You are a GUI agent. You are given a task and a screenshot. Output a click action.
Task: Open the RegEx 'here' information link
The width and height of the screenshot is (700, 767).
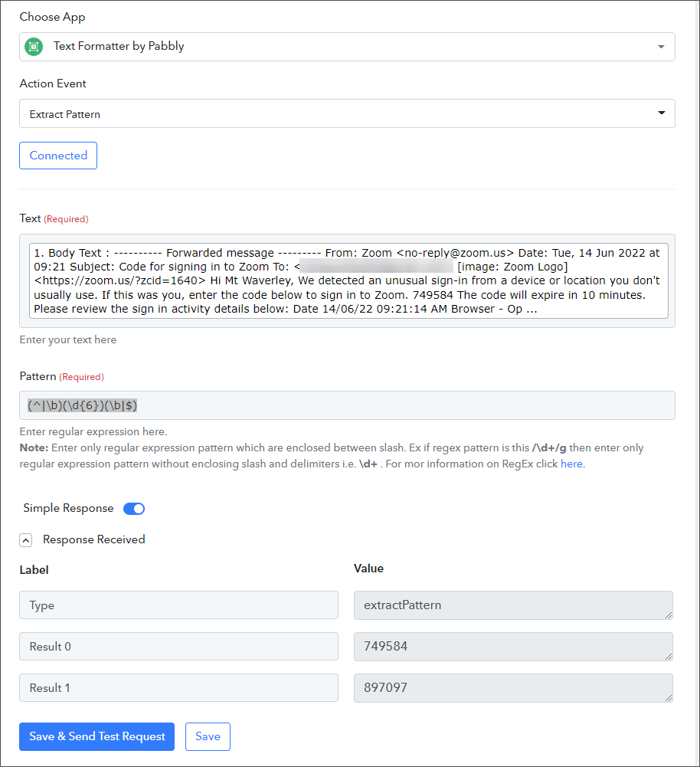571,464
